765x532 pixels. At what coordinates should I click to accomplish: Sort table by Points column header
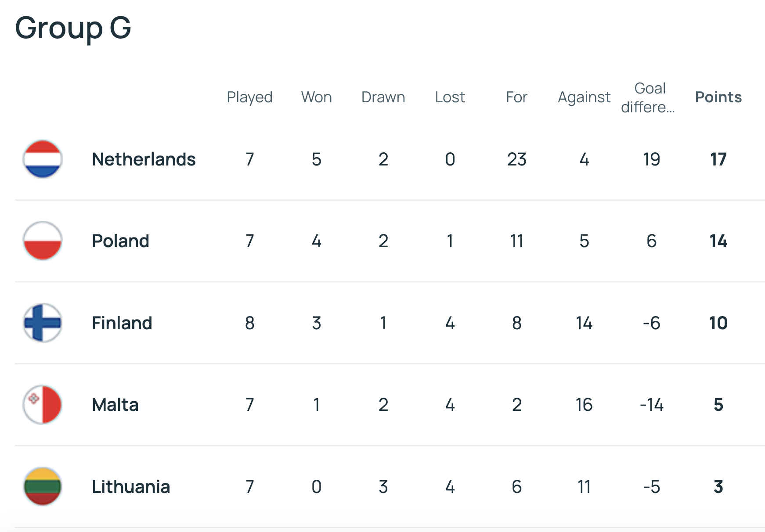click(x=718, y=97)
